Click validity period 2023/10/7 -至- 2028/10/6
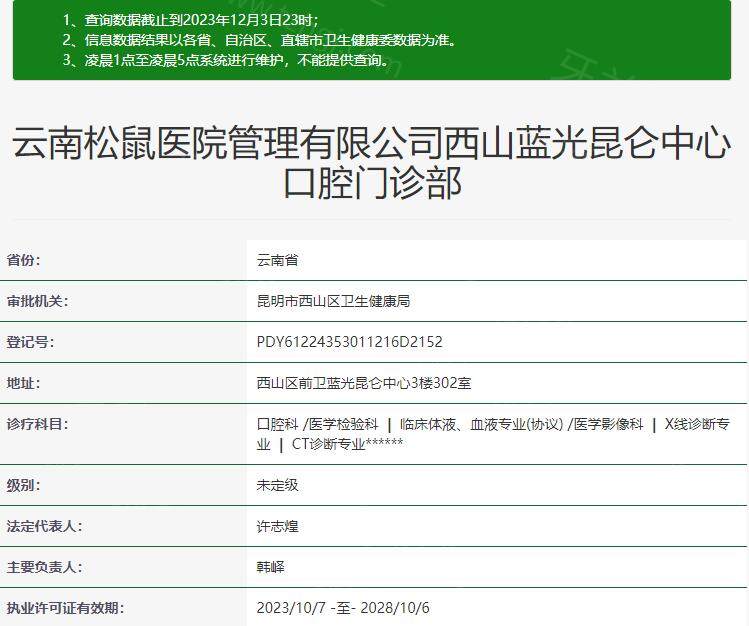749x626 pixels. (x=343, y=608)
